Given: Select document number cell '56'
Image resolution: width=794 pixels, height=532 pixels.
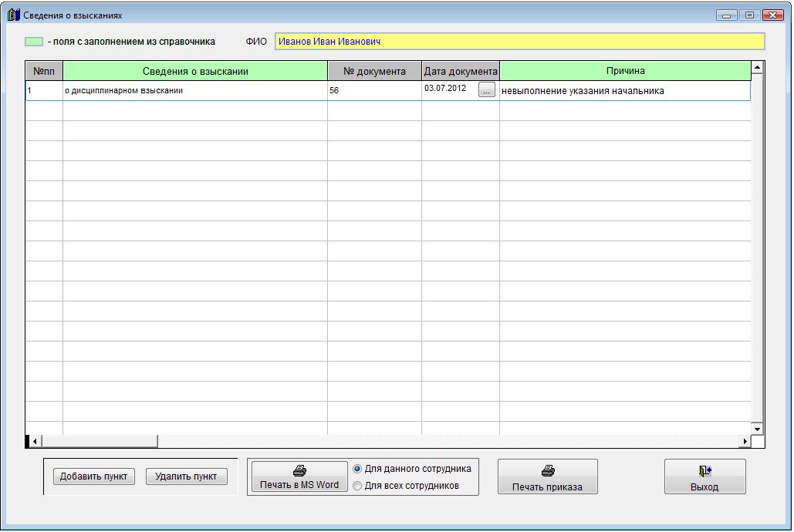Looking at the screenshot, I should pos(375,91).
